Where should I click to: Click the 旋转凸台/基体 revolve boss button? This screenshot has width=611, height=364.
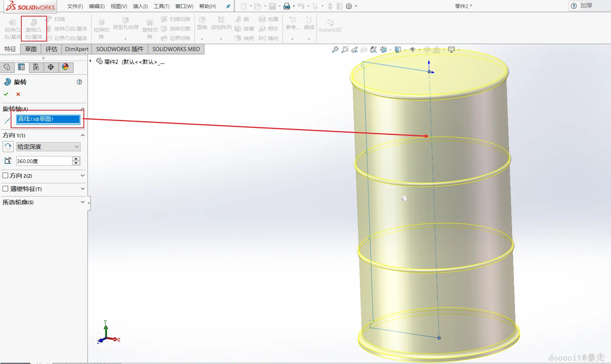(x=33, y=28)
